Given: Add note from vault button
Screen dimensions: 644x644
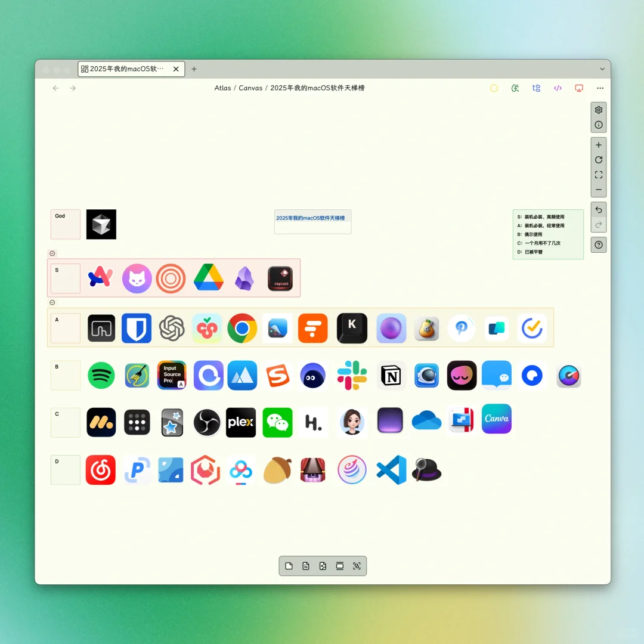Looking at the screenshot, I should 305,566.
